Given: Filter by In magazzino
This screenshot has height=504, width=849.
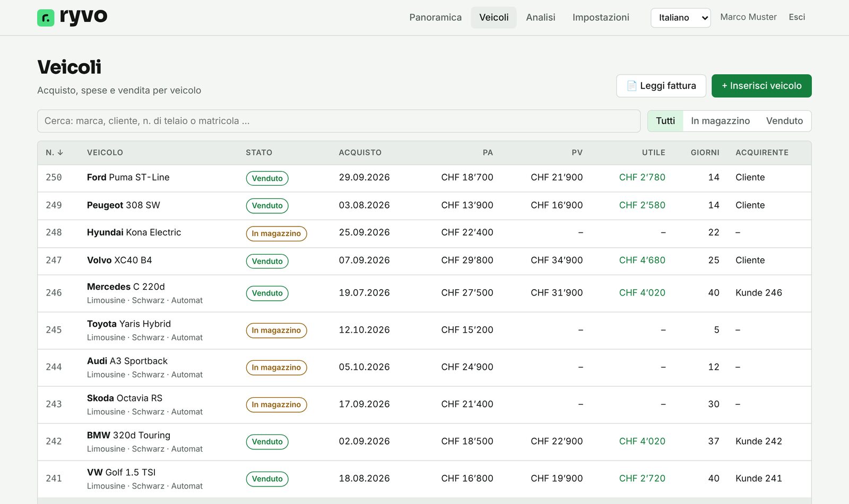Looking at the screenshot, I should (720, 121).
